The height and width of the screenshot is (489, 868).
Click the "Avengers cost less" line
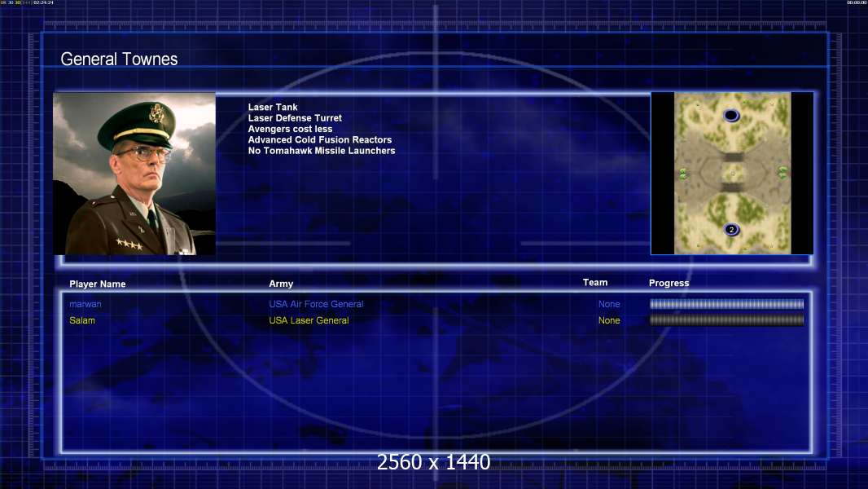click(290, 129)
